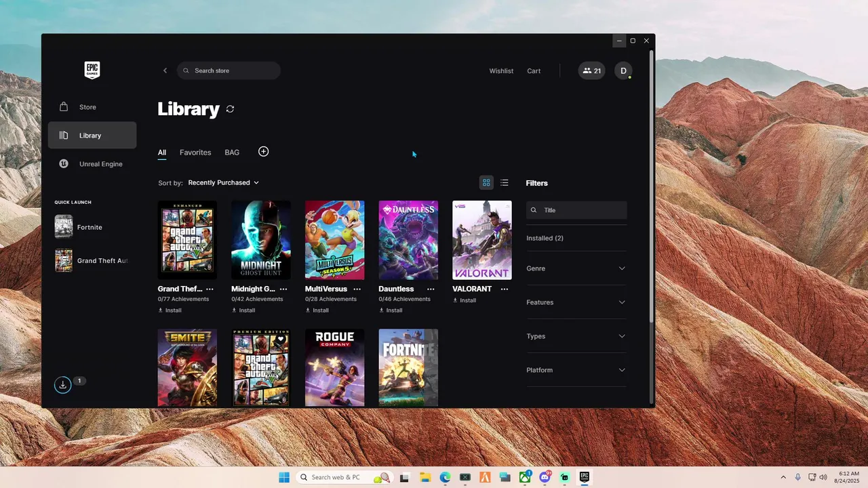Expand the Genre filter
Viewport: 868px width, 488px height.
click(576, 268)
